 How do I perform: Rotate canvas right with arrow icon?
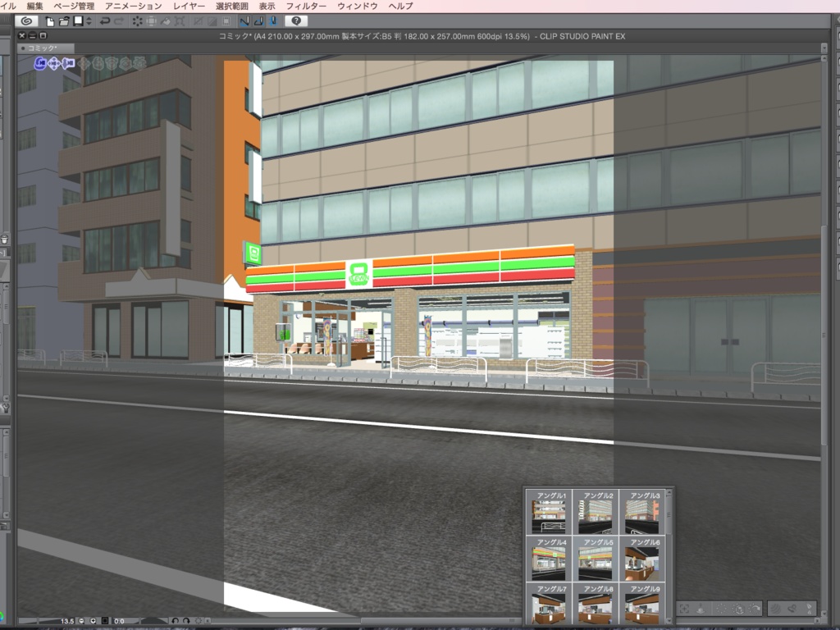point(186,621)
